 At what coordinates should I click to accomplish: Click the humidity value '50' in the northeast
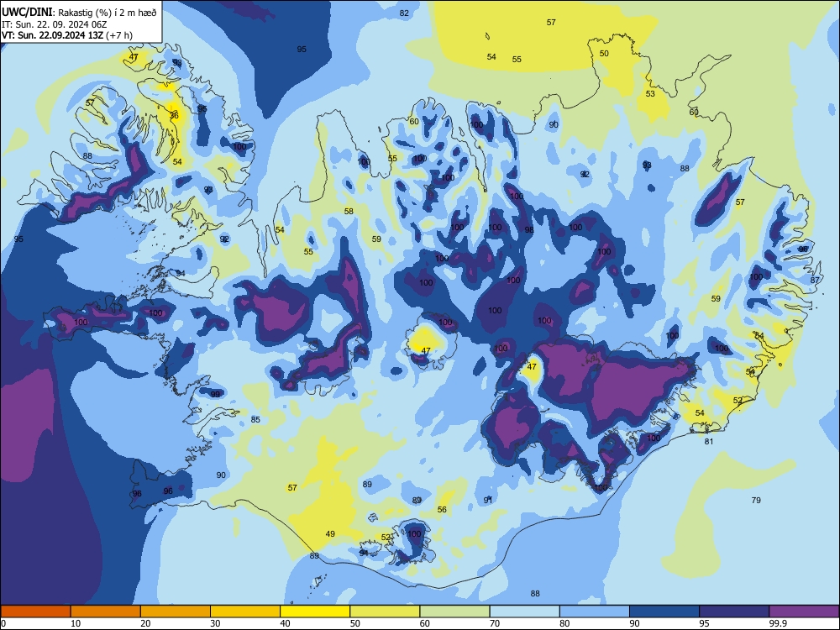(604, 54)
